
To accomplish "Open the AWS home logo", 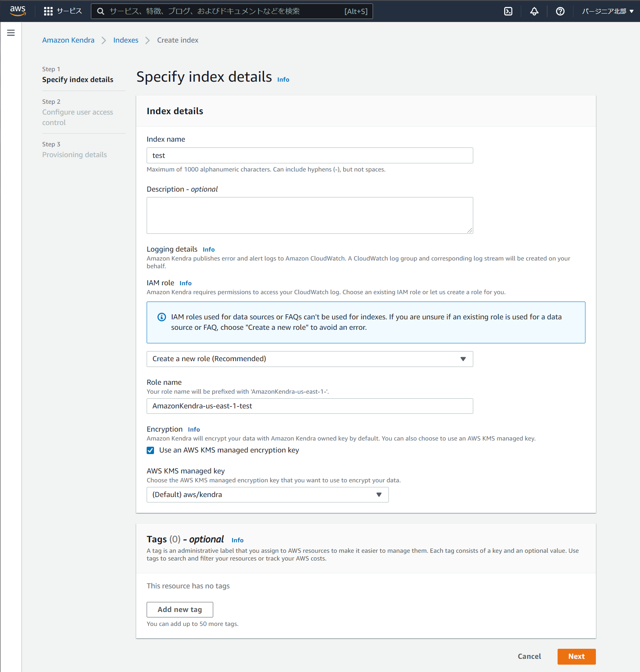I will click(18, 11).
